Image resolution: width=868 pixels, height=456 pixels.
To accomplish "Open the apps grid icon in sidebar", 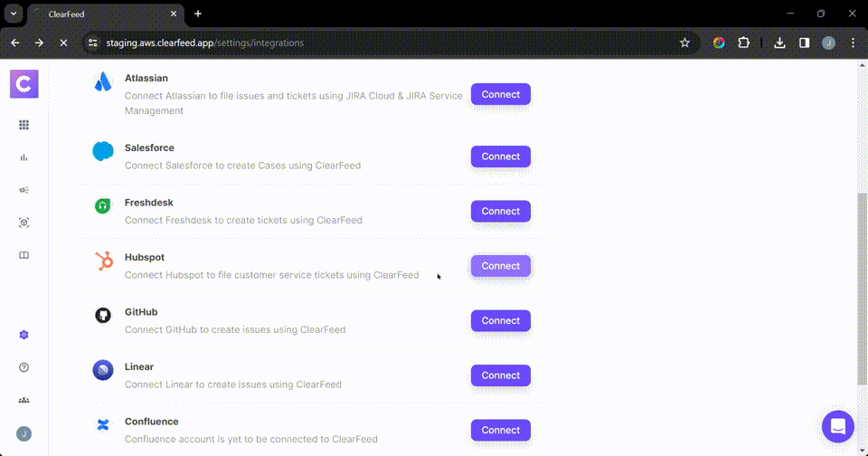I will tap(24, 125).
